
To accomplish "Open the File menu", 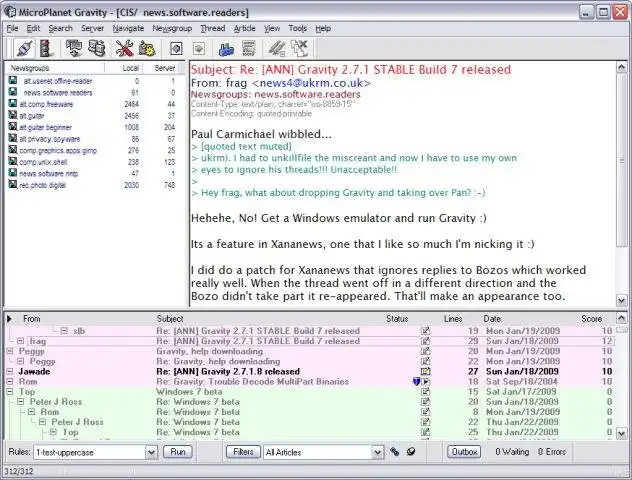I will (x=12, y=28).
